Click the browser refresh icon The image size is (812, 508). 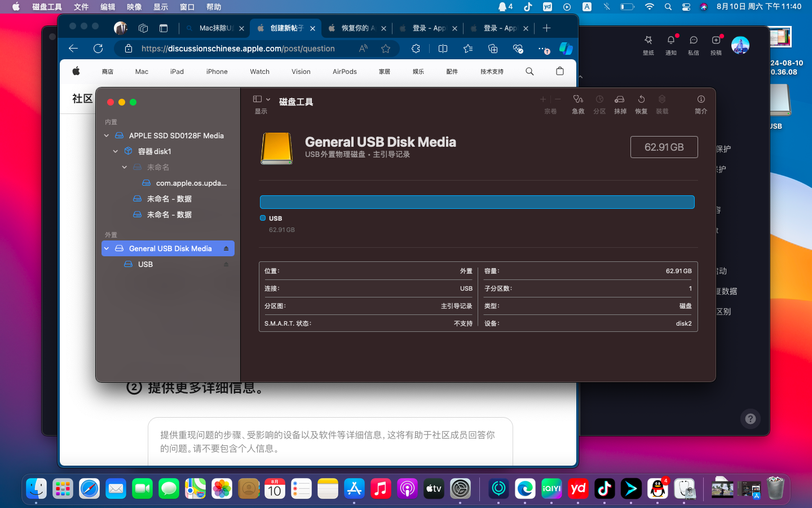98,49
